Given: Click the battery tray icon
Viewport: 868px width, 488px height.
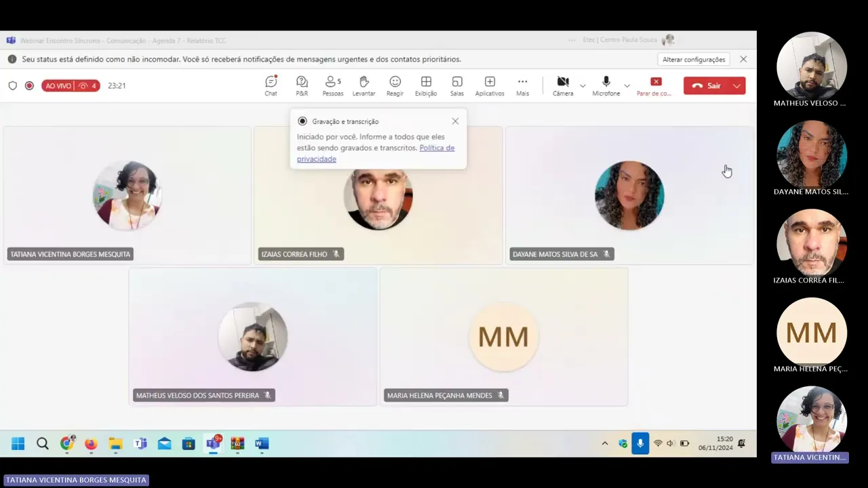Looking at the screenshot, I should click(685, 444).
